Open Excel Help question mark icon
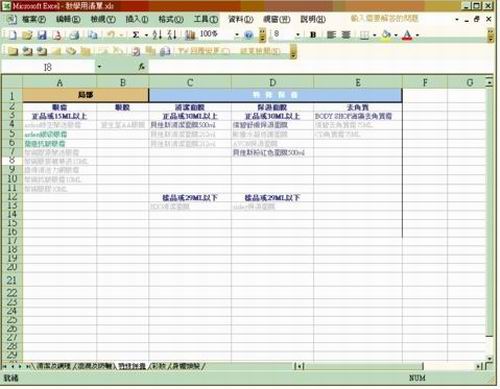This screenshot has width=500, height=389. 249,35
